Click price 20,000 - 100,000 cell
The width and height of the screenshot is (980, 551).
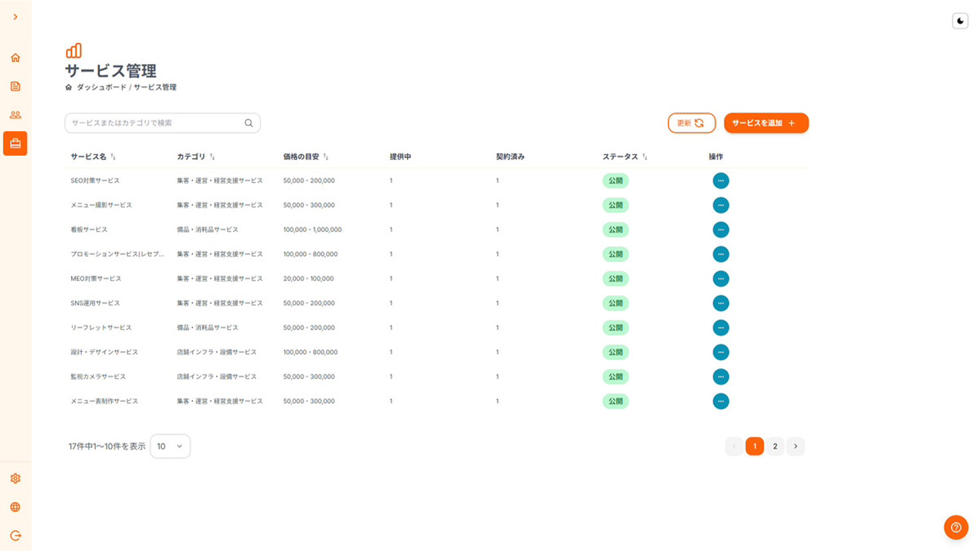pos(309,279)
